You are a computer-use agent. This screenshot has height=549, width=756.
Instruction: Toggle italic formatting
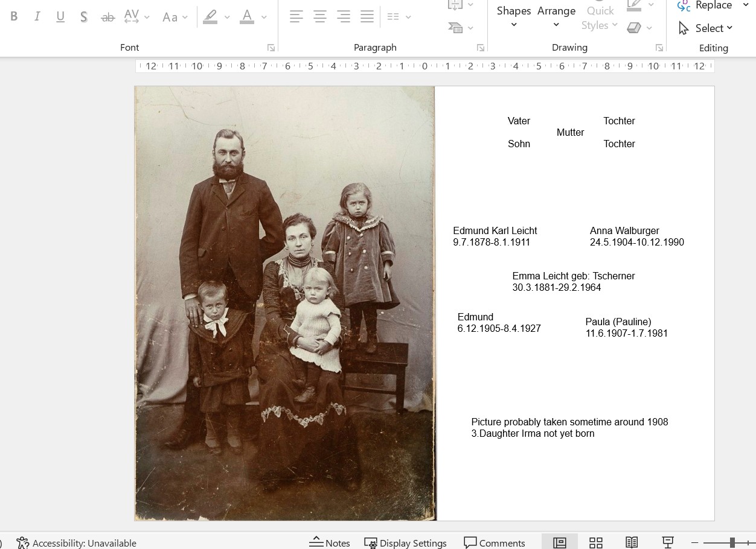pyautogui.click(x=37, y=17)
